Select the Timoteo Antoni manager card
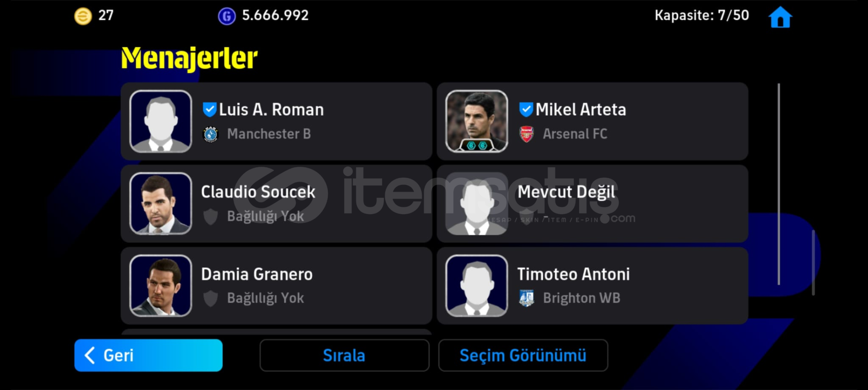This screenshot has width=868, height=390. pyautogui.click(x=592, y=286)
